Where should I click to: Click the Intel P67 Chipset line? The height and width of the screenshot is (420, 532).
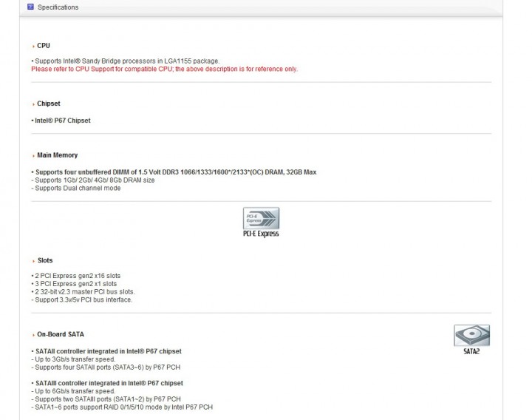[61, 121]
